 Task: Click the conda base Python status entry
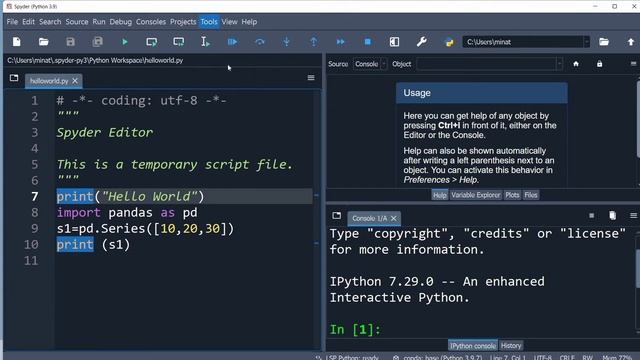point(438,358)
